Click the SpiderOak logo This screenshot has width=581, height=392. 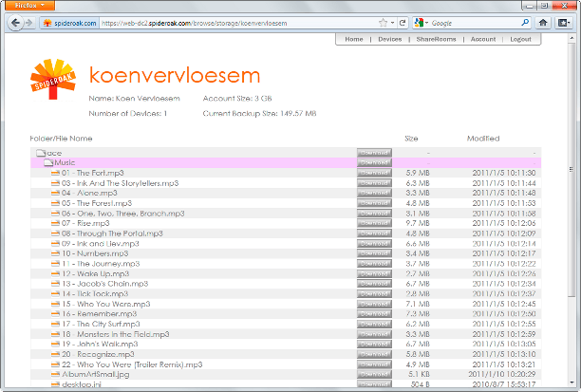click(53, 79)
